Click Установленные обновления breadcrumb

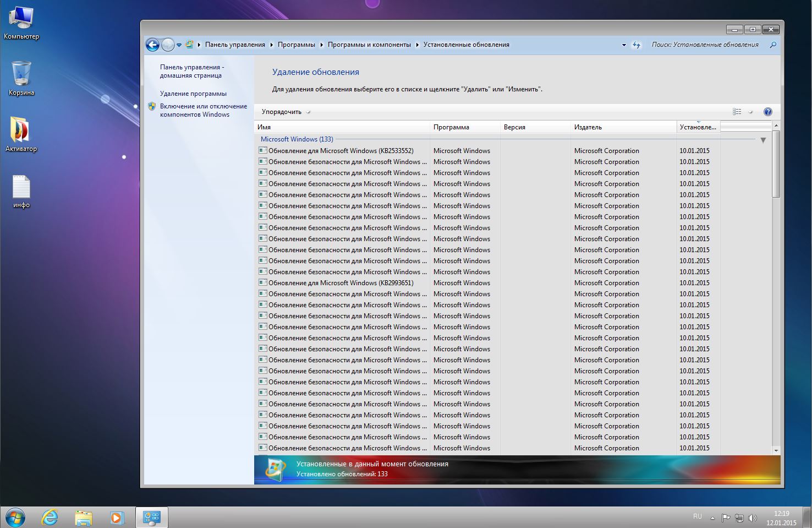[467, 45]
